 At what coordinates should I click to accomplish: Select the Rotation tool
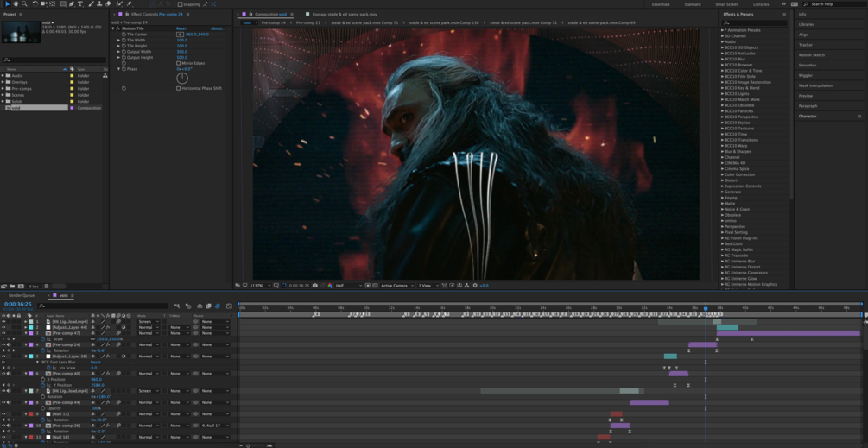[x=35, y=3]
